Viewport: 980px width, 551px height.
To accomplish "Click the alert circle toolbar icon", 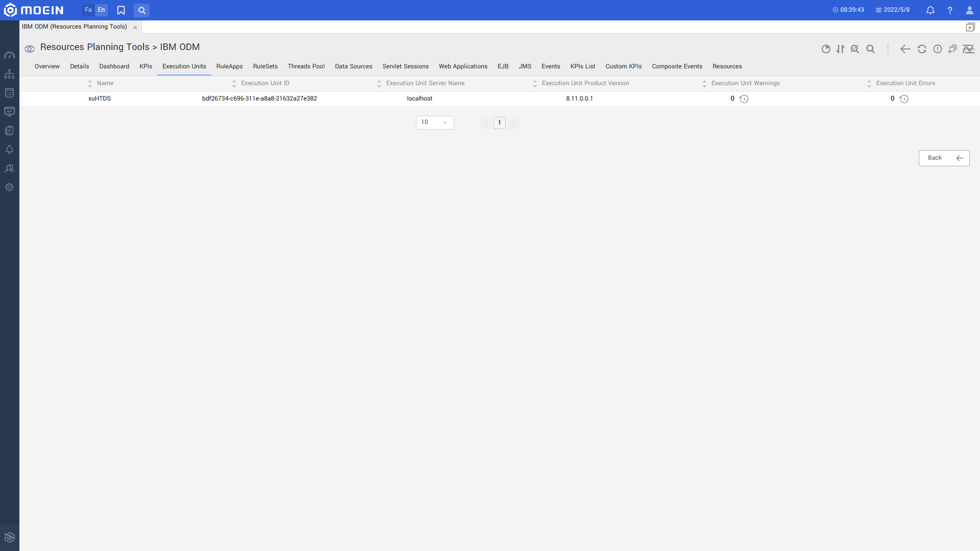I will [x=938, y=49].
